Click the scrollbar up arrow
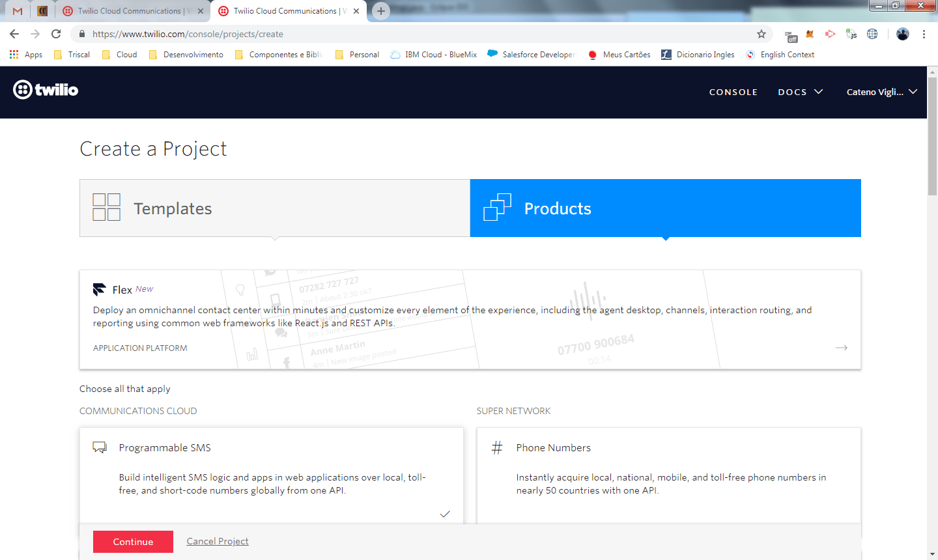 click(932, 71)
